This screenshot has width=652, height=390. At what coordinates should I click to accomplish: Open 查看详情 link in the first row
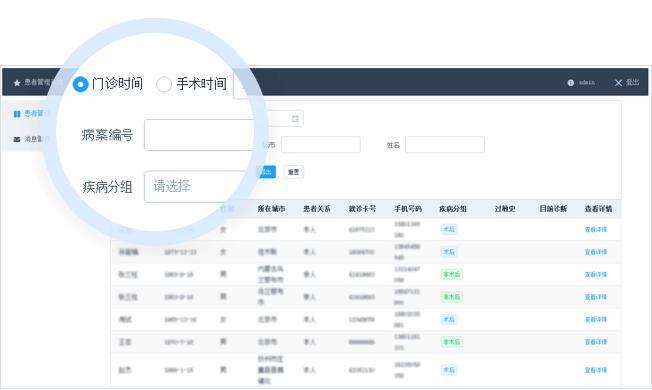click(595, 229)
